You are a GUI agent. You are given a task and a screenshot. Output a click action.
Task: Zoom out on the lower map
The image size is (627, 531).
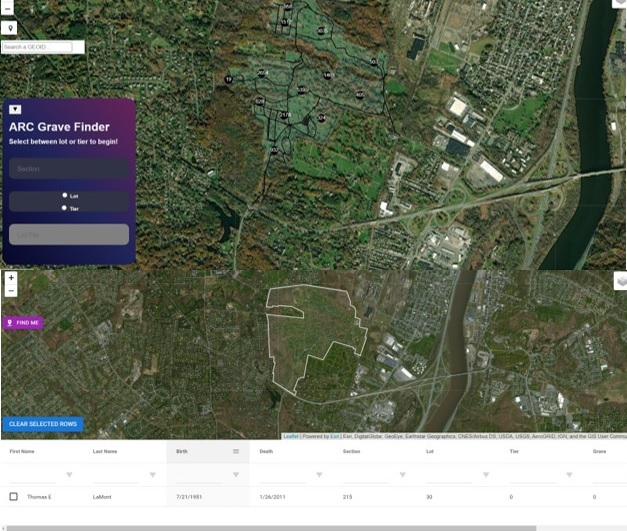pos(10,291)
